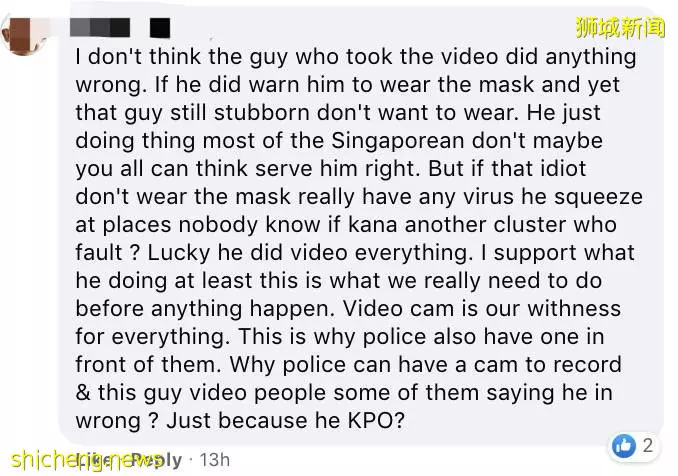The height and width of the screenshot is (476, 678).
Task: Click the word "Singaporean" in the comment
Action: [x=398, y=141]
